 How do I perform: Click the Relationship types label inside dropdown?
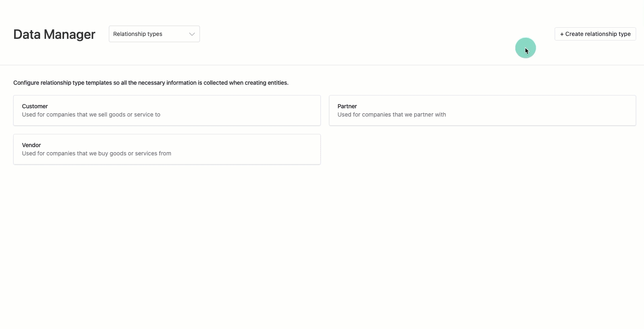click(x=137, y=34)
